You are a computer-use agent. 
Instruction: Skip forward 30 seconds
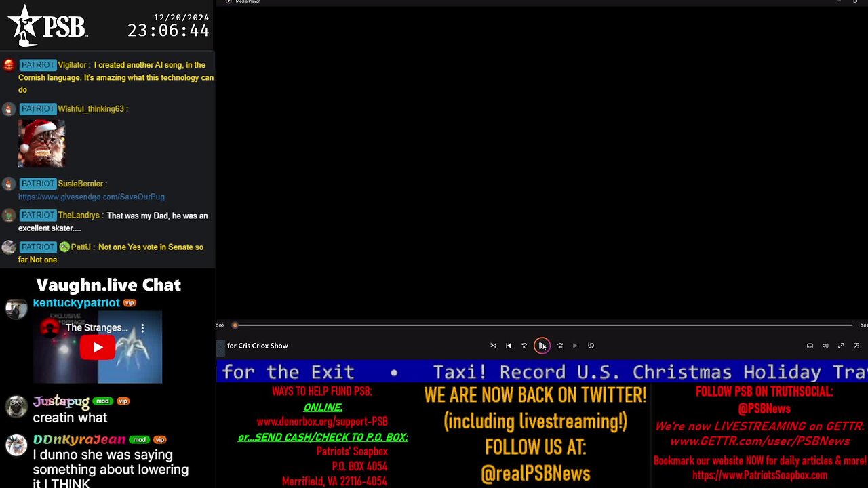click(x=560, y=346)
